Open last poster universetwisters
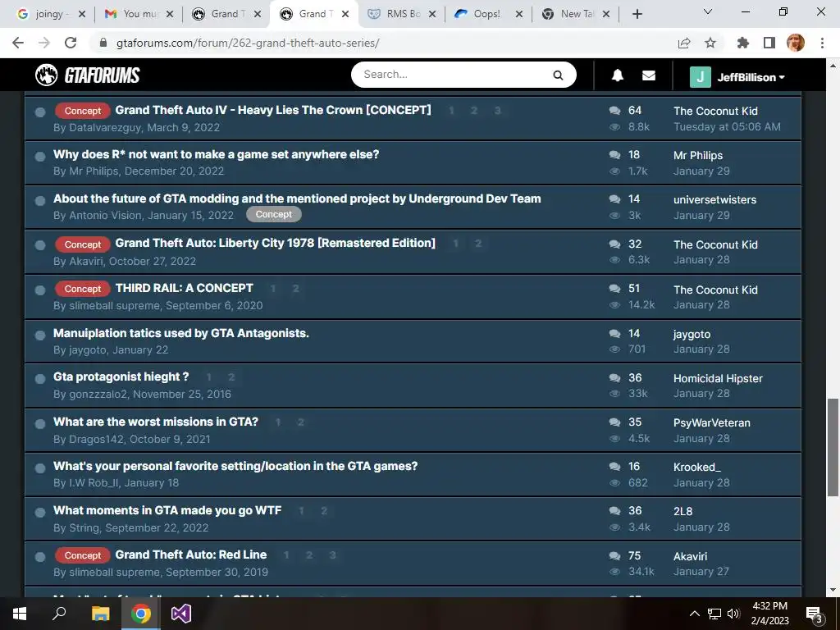This screenshot has height=630, width=840. tap(714, 199)
